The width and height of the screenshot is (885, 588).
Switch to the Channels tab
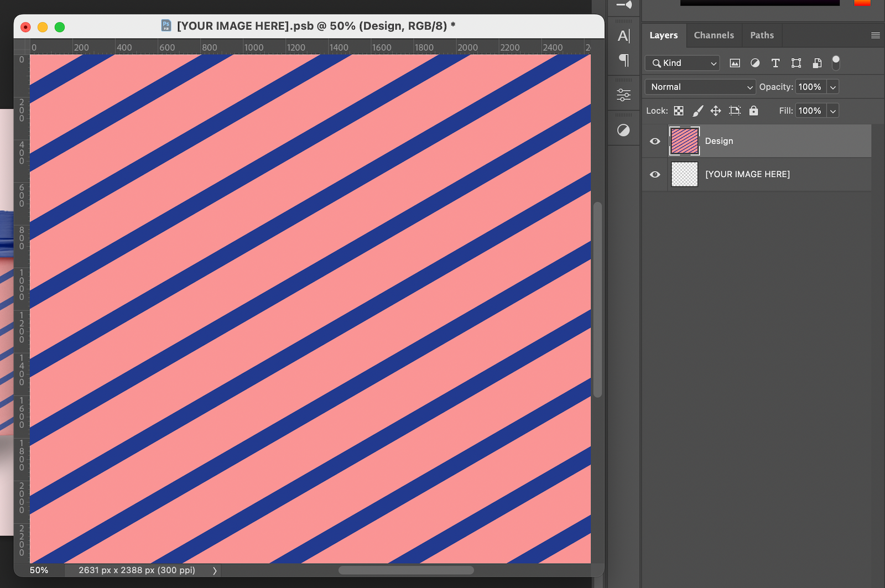pos(714,35)
